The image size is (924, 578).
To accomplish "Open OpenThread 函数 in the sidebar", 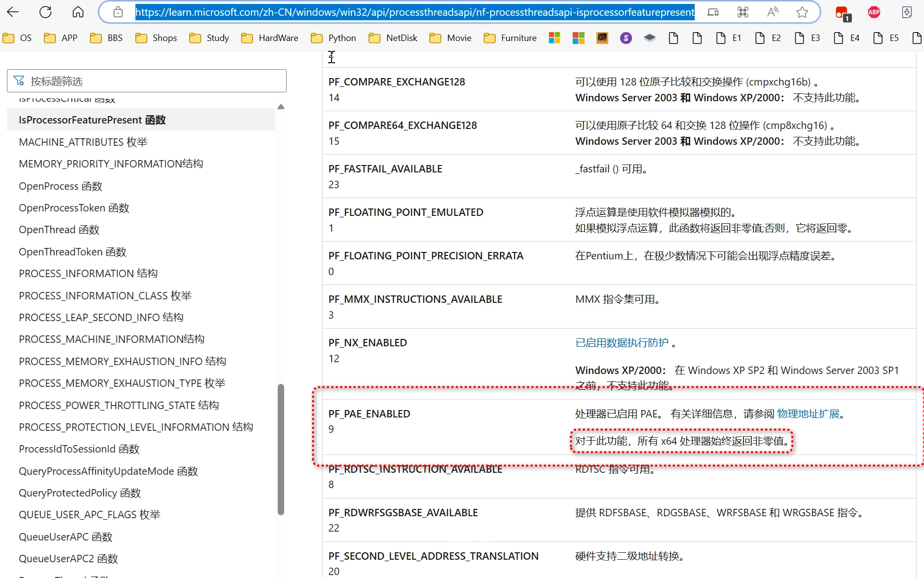I will tap(59, 230).
